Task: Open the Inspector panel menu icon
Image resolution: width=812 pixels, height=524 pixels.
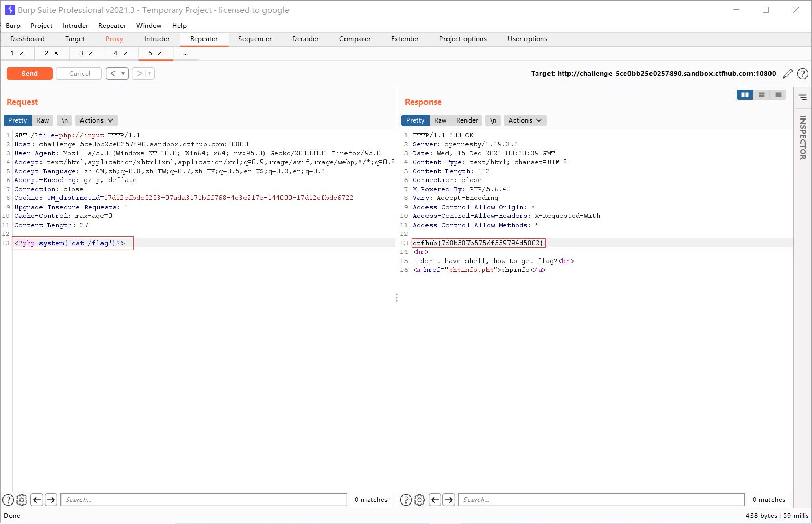Action: click(803, 97)
